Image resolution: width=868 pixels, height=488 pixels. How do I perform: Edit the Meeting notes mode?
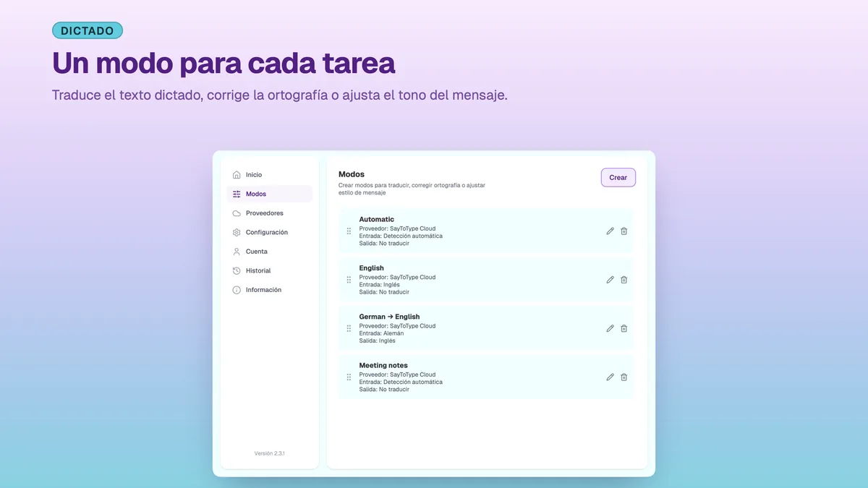click(x=610, y=377)
